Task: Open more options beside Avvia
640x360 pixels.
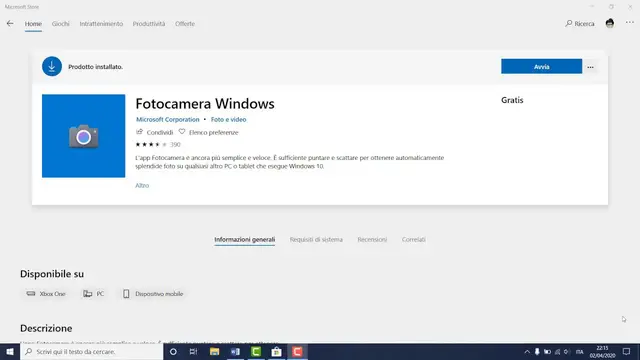Action: tap(590, 67)
